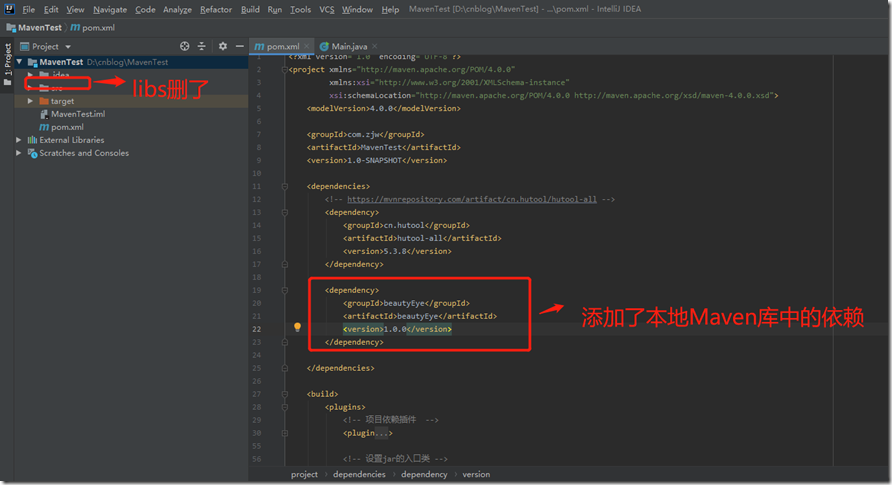Screen dimensions: 892x485
Task: Expand External Libraries node
Action: (19, 139)
